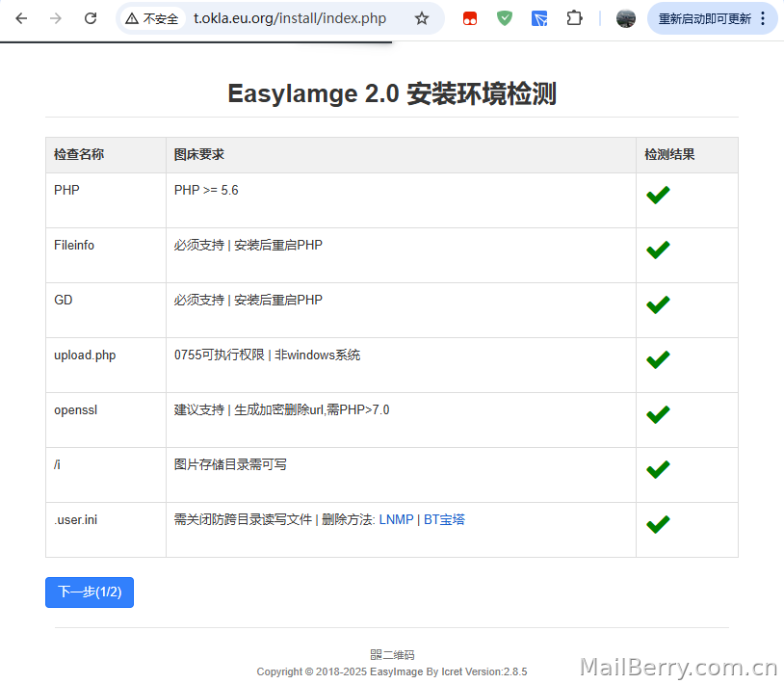Click the 二维码 QR code link
This screenshot has width=784, height=684.
click(392, 654)
